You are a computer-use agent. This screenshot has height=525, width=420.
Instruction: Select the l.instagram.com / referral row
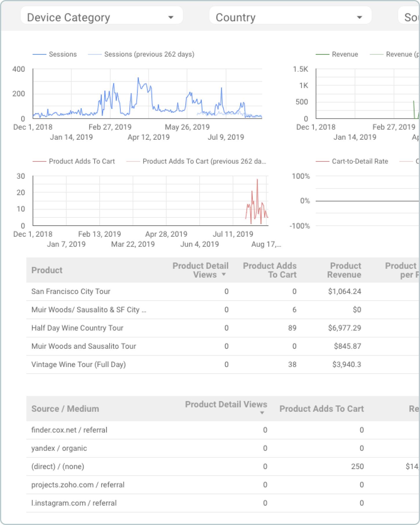click(74, 503)
